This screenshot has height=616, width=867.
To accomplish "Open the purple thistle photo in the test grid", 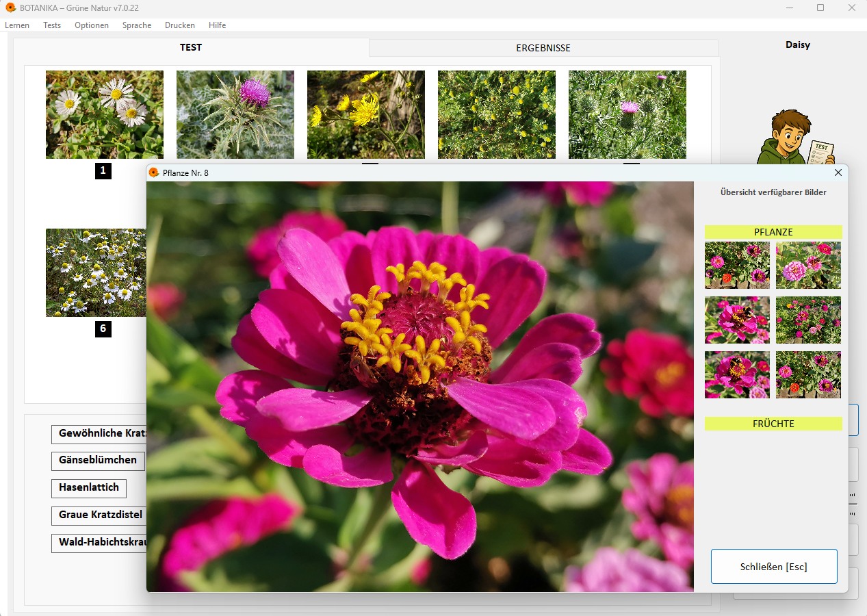I will [235, 114].
